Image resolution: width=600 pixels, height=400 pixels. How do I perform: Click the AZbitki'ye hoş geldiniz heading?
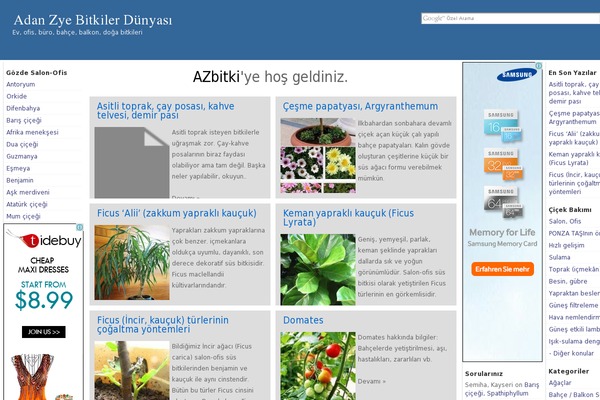(270, 77)
